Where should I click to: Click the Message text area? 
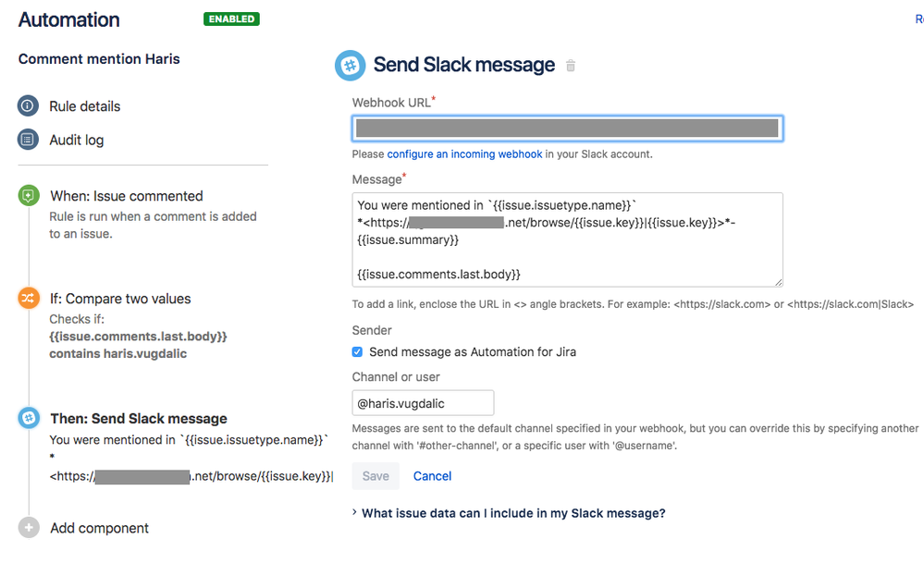coord(566,240)
